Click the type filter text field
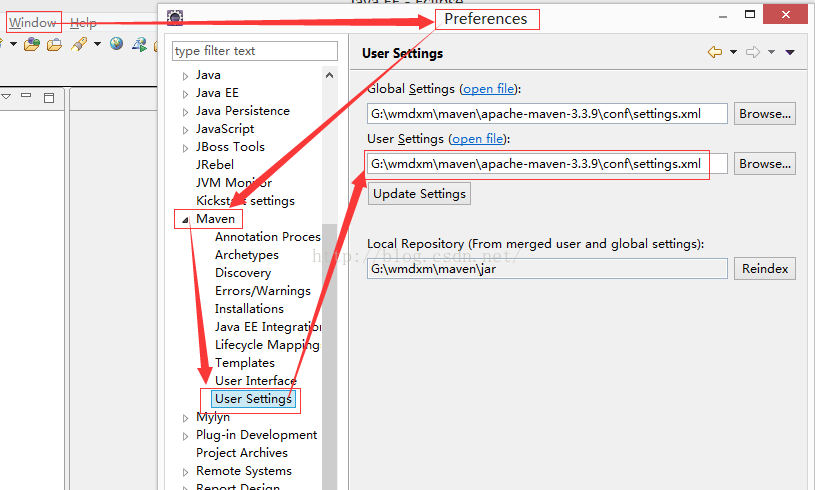This screenshot has width=815, height=490. tap(255, 51)
